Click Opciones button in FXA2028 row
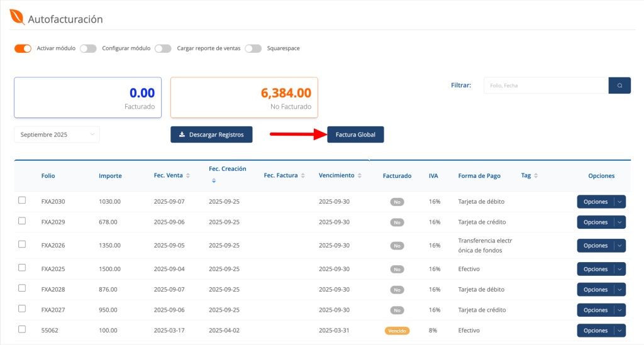The image size is (644, 345). (596, 290)
